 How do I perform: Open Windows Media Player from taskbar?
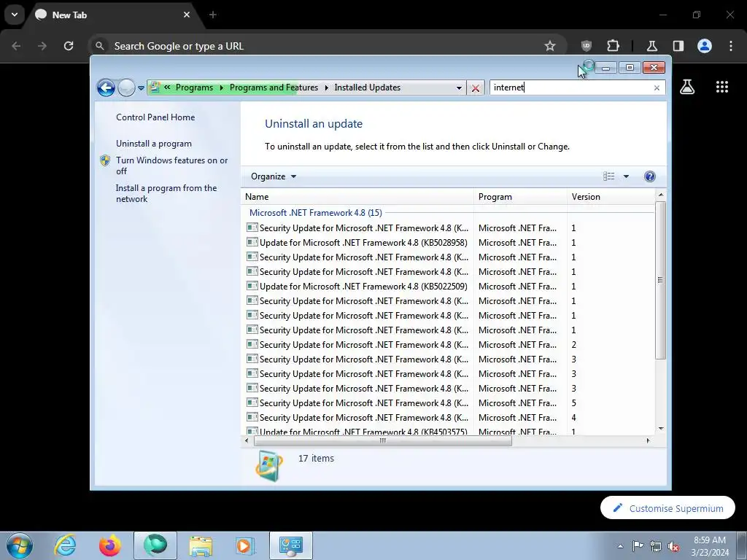pos(245,545)
